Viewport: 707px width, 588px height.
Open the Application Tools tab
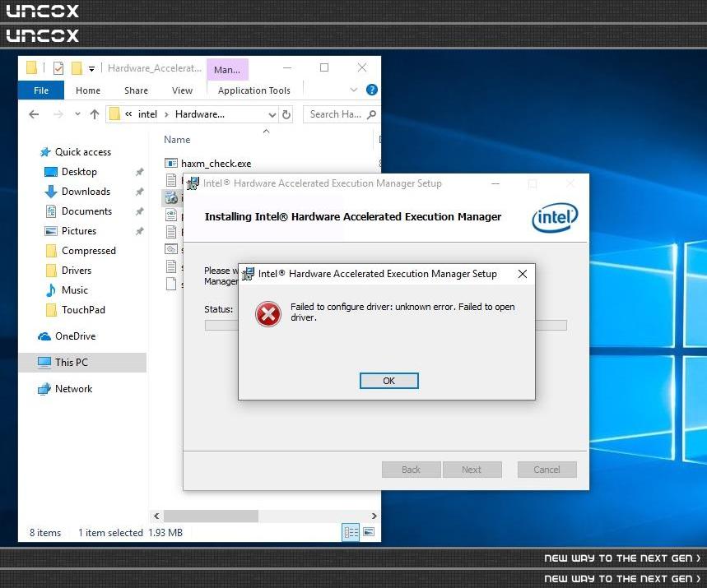pyautogui.click(x=253, y=90)
